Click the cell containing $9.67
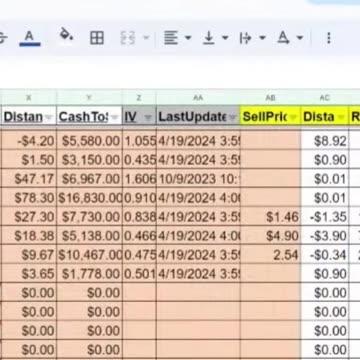 coord(29,255)
